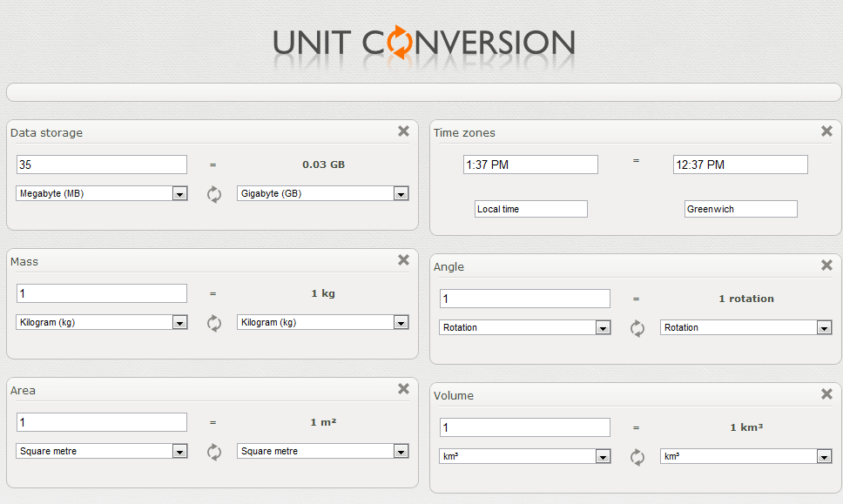
Task: Click the Angle panel title
Action: [448, 267]
